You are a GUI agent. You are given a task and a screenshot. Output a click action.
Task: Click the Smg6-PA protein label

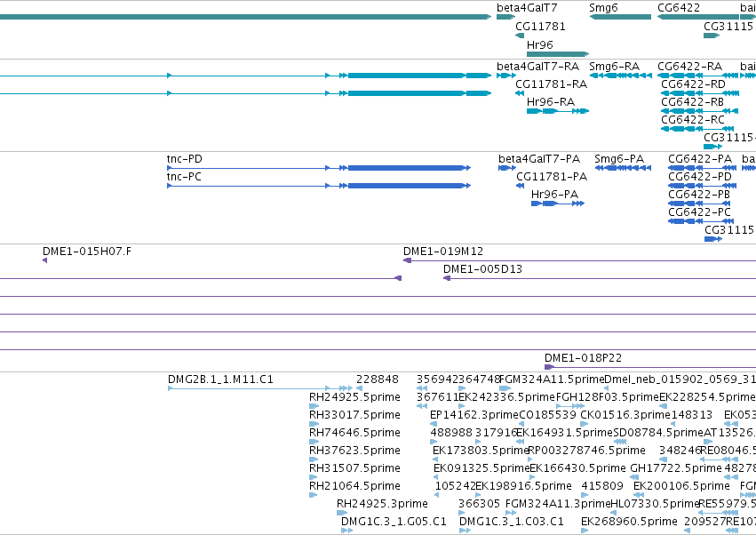point(619,159)
